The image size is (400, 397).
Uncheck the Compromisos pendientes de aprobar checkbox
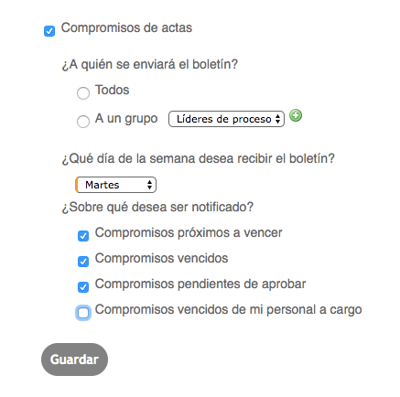tap(83, 287)
